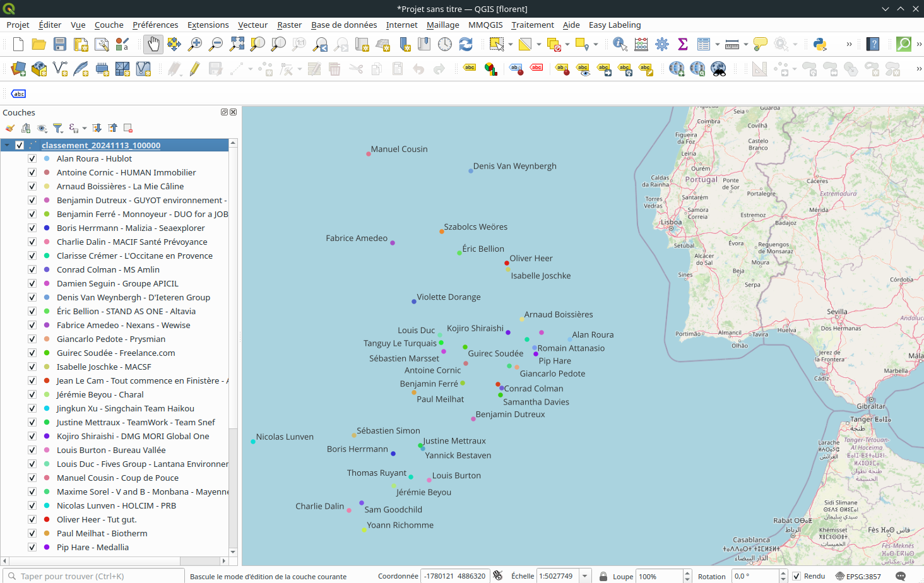Viewport: 924px width, 583px height.
Task: Toggle the Pip Hare - Medallia checkbox
Action: 32,547
